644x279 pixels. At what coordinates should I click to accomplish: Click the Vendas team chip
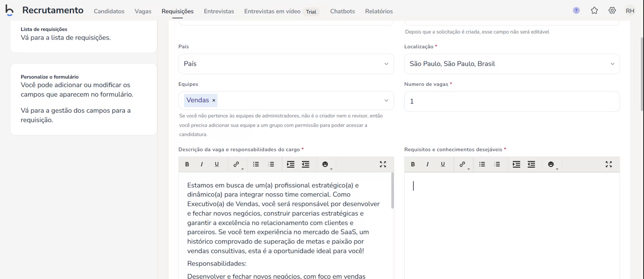[201, 100]
